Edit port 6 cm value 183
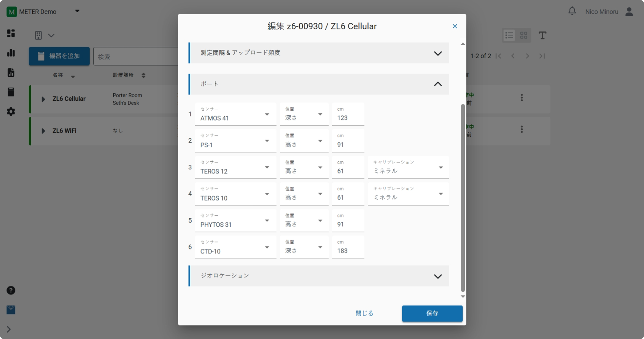 pyautogui.click(x=348, y=247)
